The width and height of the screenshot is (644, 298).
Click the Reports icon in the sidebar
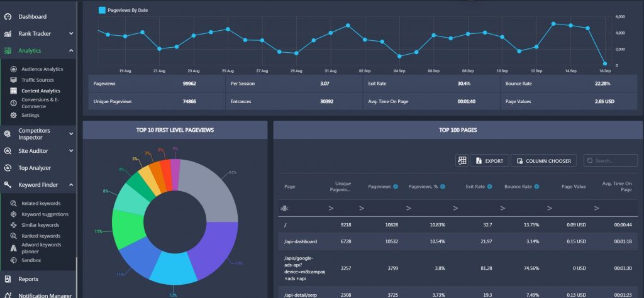[x=8, y=279]
